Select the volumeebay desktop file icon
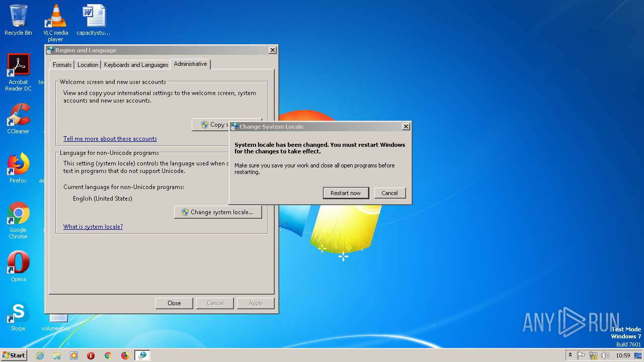Image resolution: width=644 pixels, height=362 pixels. coord(56,322)
